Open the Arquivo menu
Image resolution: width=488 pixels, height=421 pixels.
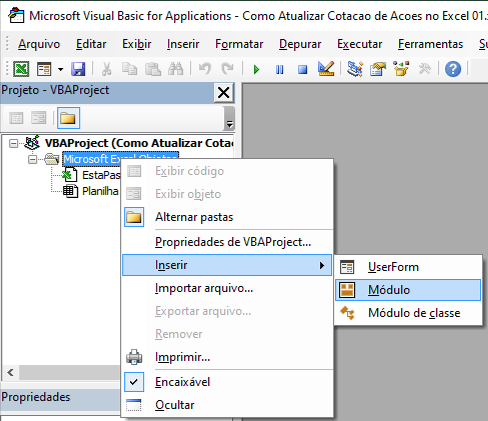39,44
